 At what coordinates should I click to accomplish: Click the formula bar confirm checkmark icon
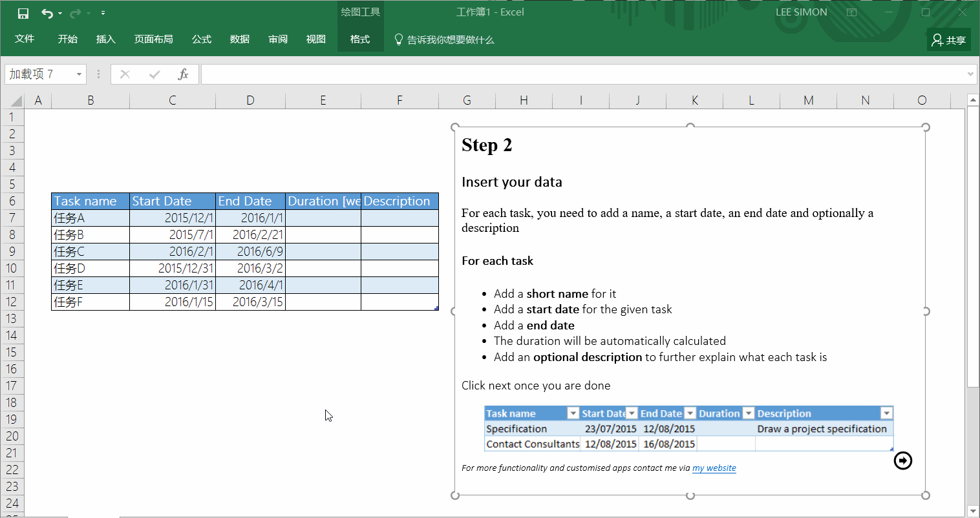point(154,74)
